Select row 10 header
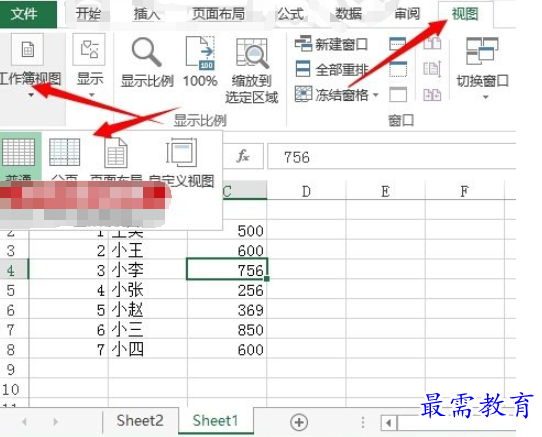Image resolution: width=542 pixels, height=437 pixels. tap(14, 389)
